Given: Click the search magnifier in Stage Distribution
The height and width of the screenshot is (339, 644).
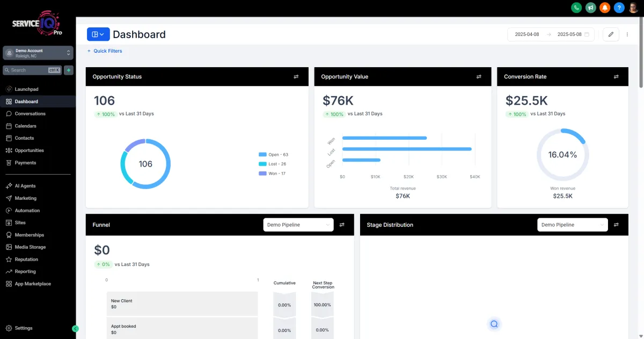Looking at the screenshot, I should pyautogui.click(x=494, y=324).
